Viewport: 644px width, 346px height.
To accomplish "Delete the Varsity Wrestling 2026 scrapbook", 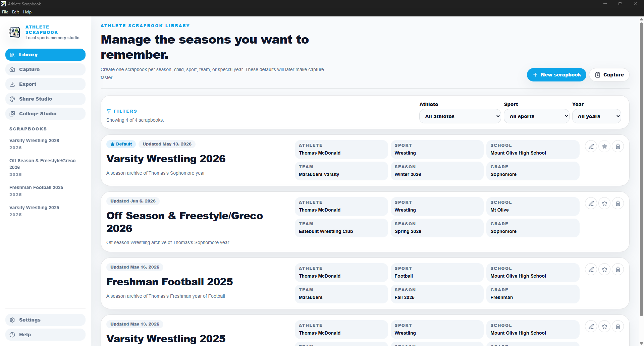I will 618,146.
